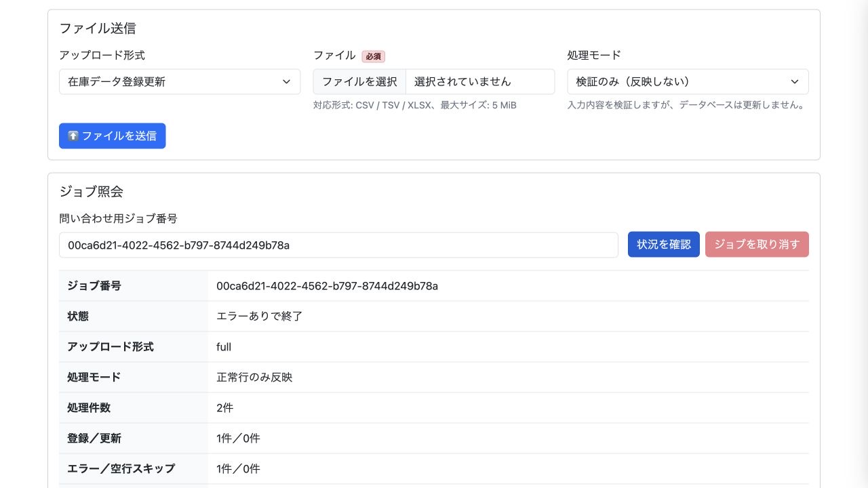The image size is (868, 488).
Task: Click the エラーありで終了 status value
Action: coord(259,317)
